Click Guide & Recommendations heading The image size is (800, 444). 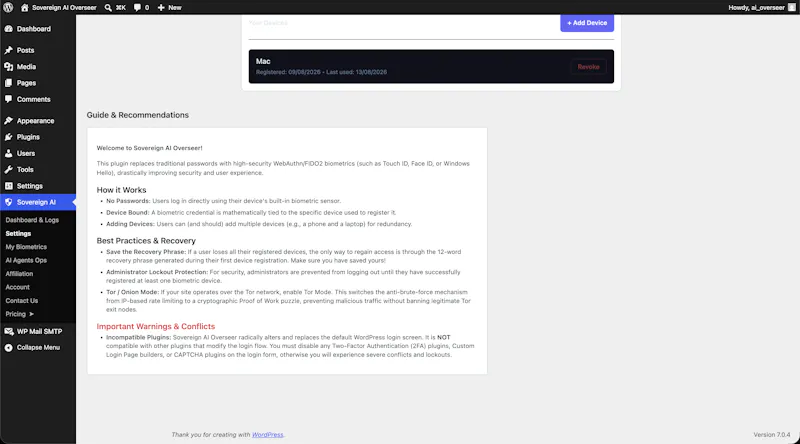tap(138, 115)
